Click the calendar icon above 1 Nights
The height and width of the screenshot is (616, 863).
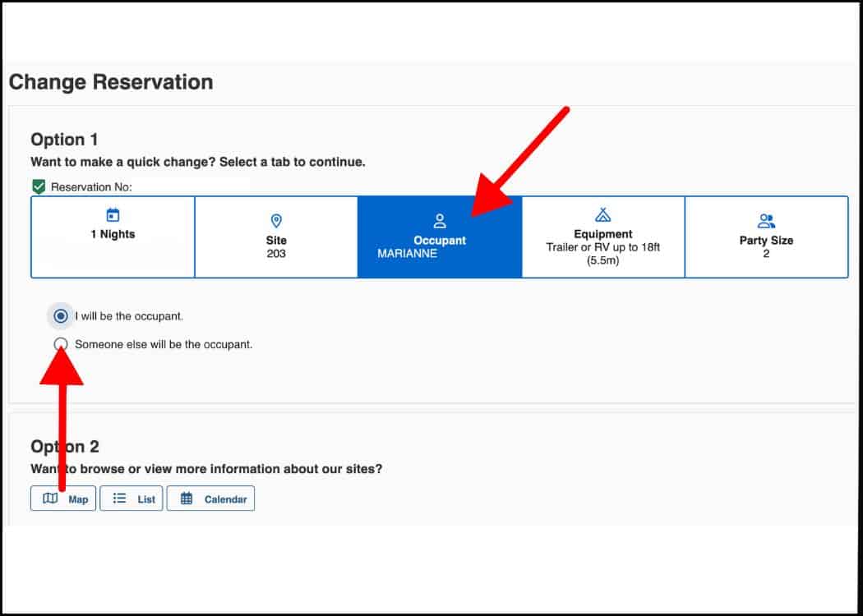(113, 215)
